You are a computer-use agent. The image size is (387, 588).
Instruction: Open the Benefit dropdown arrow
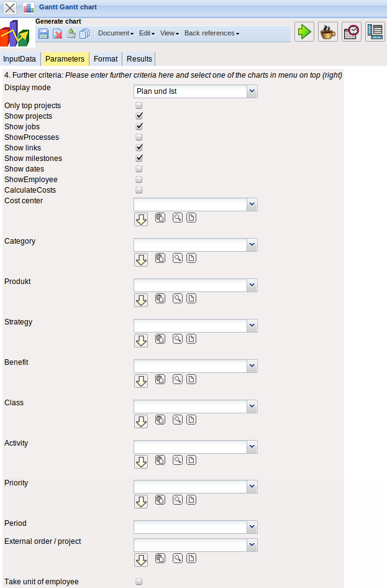tap(252, 366)
